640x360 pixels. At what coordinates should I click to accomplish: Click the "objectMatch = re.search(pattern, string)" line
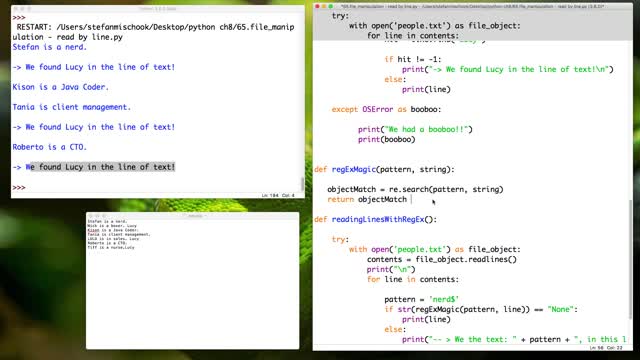point(415,189)
